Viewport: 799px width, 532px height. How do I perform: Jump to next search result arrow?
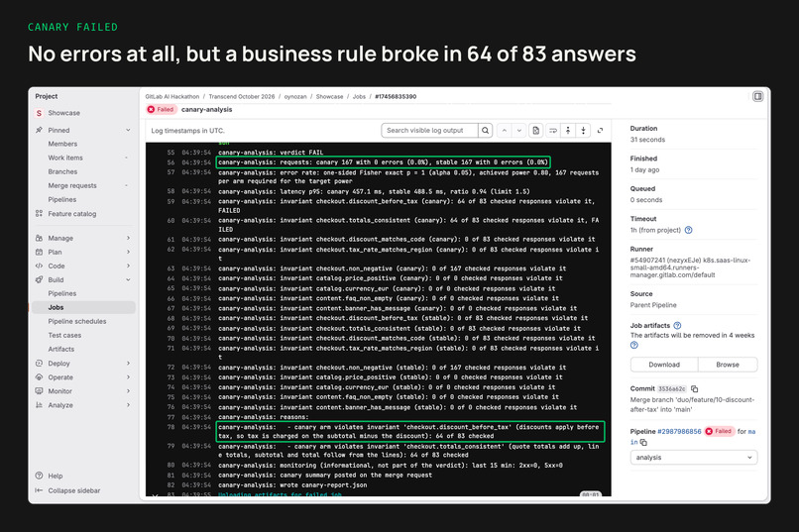pyautogui.click(x=518, y=131)
